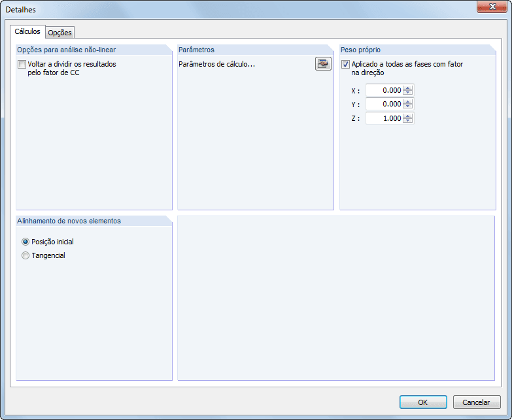
Task: Click the Z factor input field
Action: [384, 118]
